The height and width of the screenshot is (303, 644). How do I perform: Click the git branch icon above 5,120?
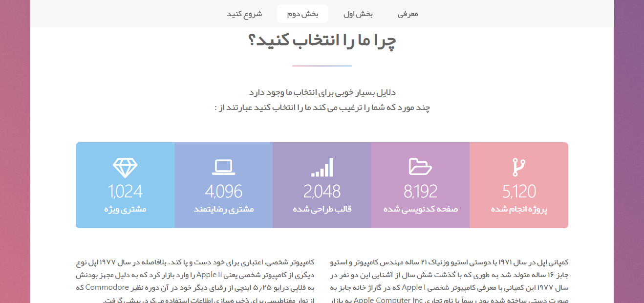tap(518, 167)
